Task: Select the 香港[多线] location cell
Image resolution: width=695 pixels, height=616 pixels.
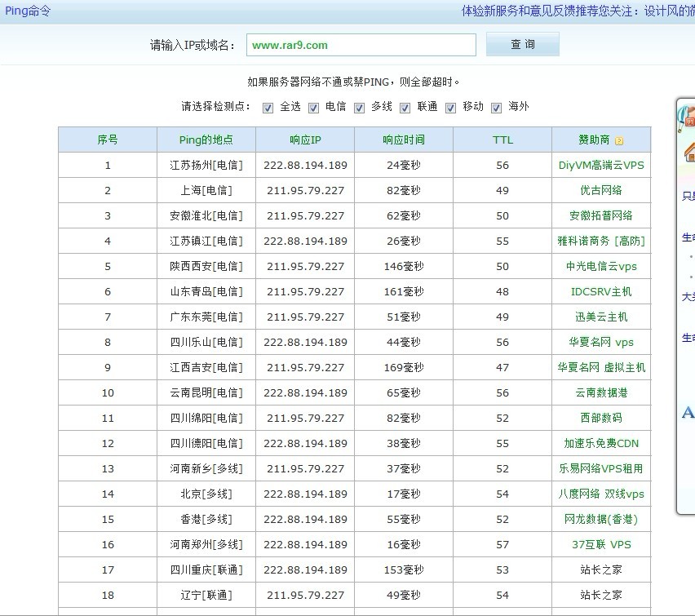Action: point(206,520)
